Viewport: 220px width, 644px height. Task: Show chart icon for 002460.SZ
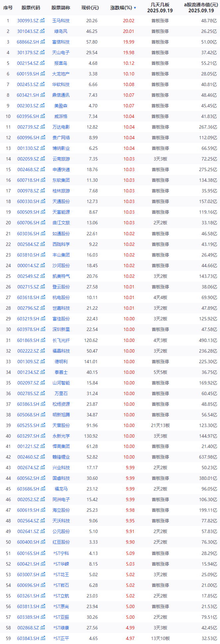[43, 457]
